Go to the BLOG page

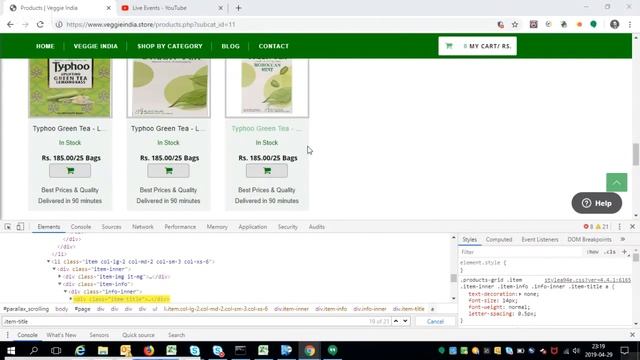click(231, 46)
